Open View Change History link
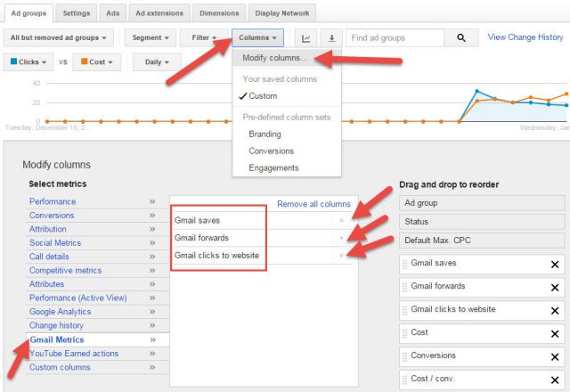This screenshot has height=392, width=570. tap(525, 37)
